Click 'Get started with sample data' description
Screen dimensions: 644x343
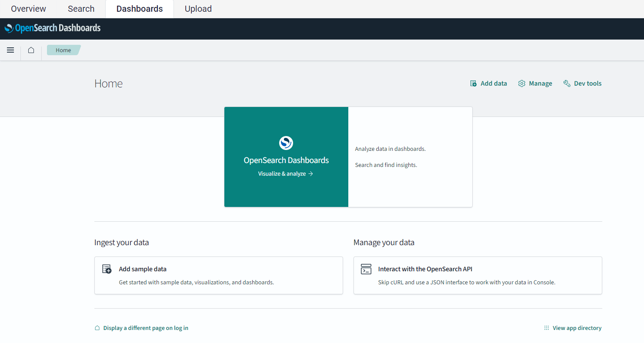point(196,283)
